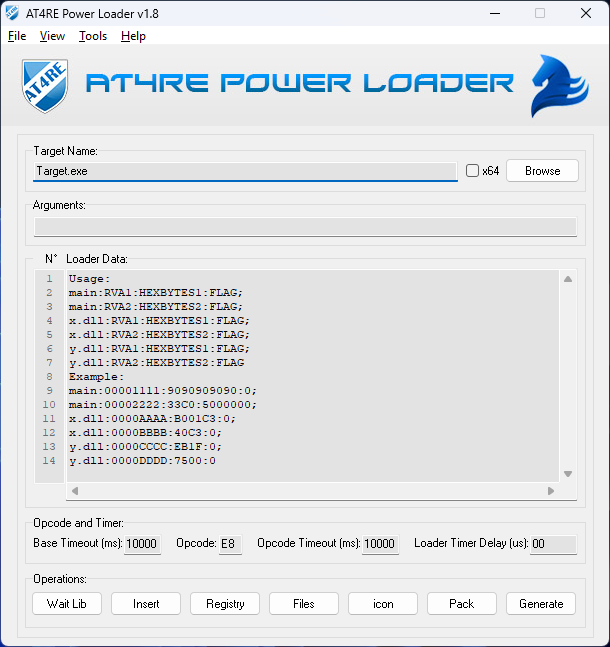The width and height of the screenshot is (610, 647).
Task: Click the Files button
Action: point(304,604)
